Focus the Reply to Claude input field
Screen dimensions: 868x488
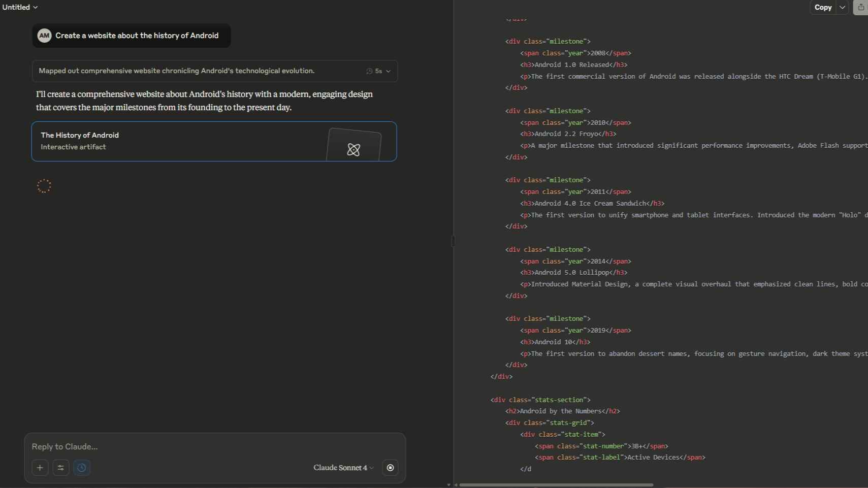tap(214, 447)
